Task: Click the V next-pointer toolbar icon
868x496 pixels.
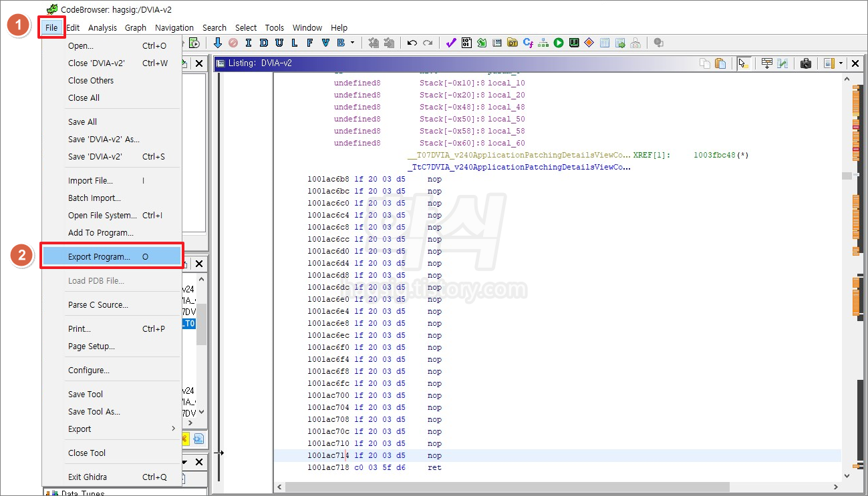Action: pyautogui.click(x=325, y=43)
